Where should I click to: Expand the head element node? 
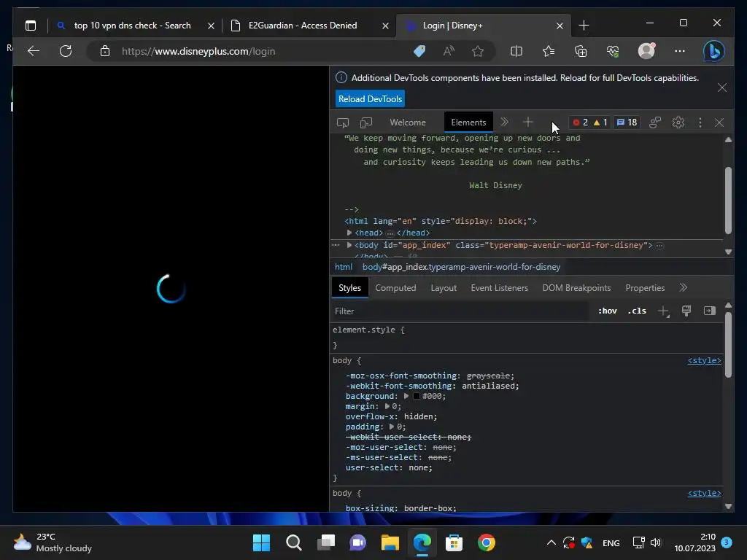(x=349, y=233)
